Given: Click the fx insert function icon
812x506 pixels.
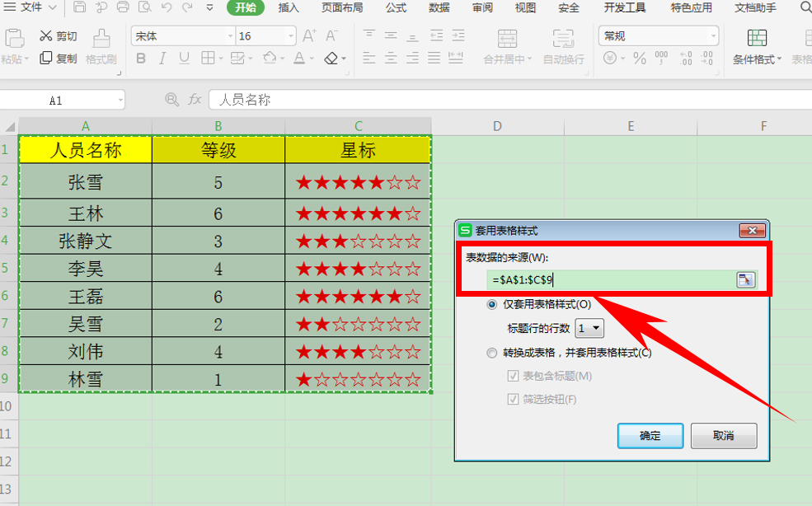Looking at the screenshot, I should click(x=195, y=100).
